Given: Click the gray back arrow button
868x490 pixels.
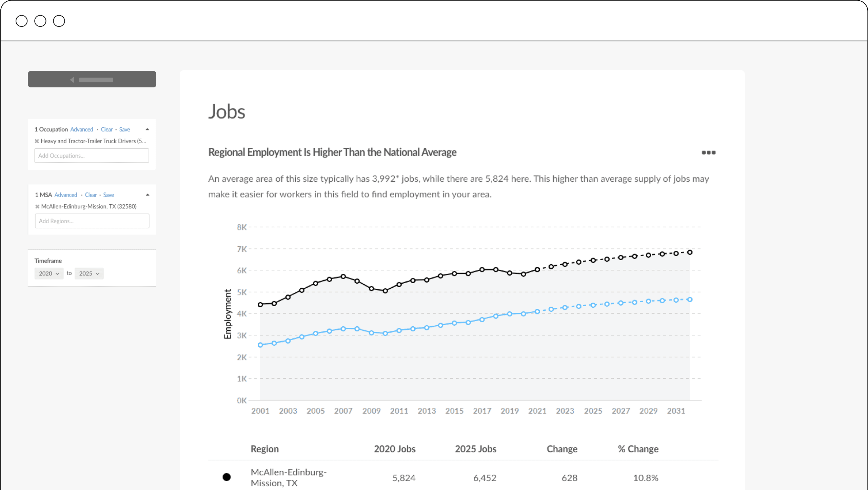Looking at the screenshot, I should [x=92, y=79].
